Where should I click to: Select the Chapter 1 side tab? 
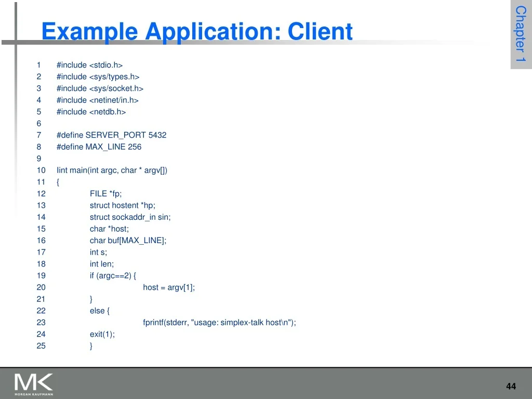521,34
